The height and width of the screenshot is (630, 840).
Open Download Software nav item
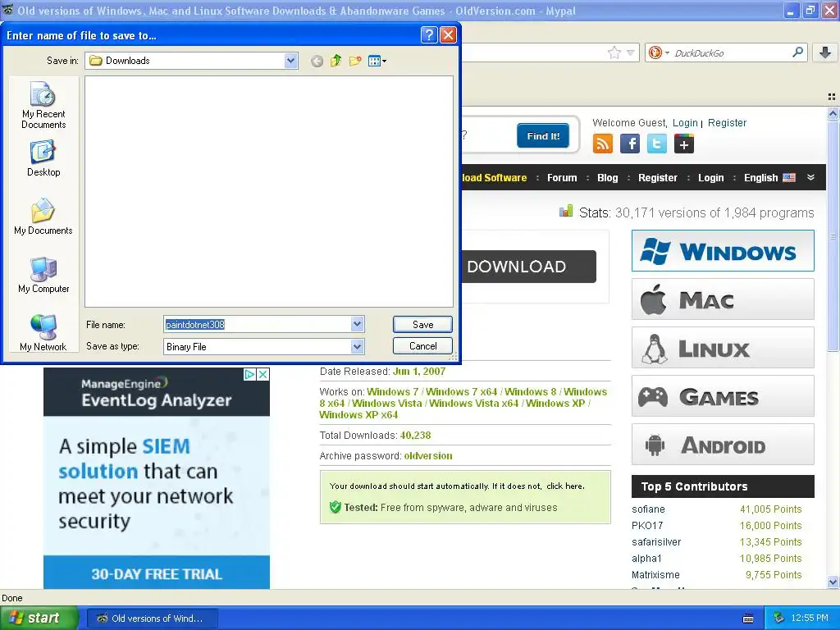click(495, 178)
